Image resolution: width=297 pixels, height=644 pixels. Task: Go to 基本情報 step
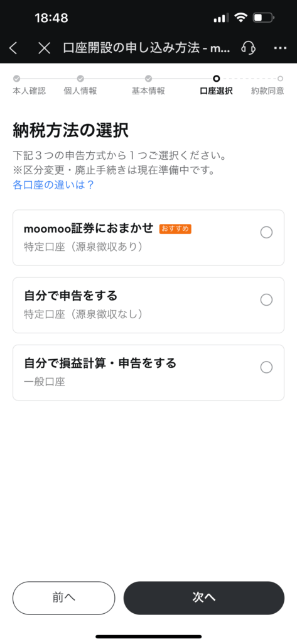(148, 91)
